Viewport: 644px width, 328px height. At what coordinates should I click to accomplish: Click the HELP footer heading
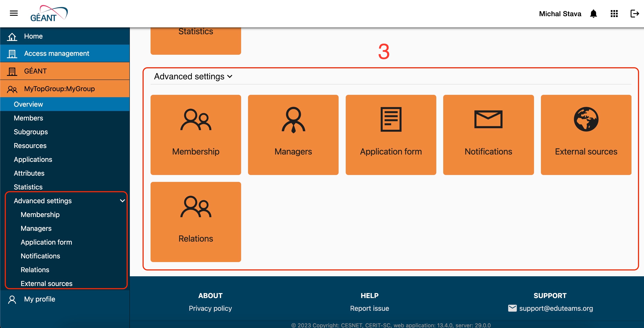coord(369,295)
